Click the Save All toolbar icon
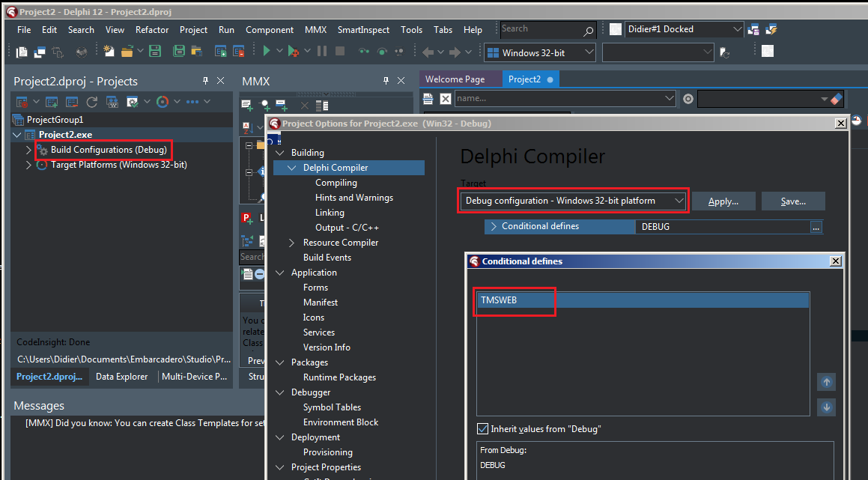The height and width of the screenshot is (480, 868). coord(178,52)
